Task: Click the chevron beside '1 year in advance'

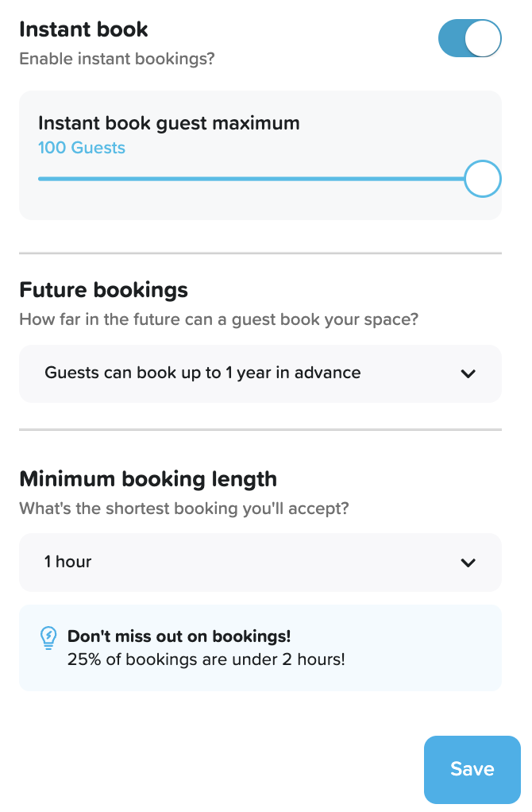Action: 468,373
